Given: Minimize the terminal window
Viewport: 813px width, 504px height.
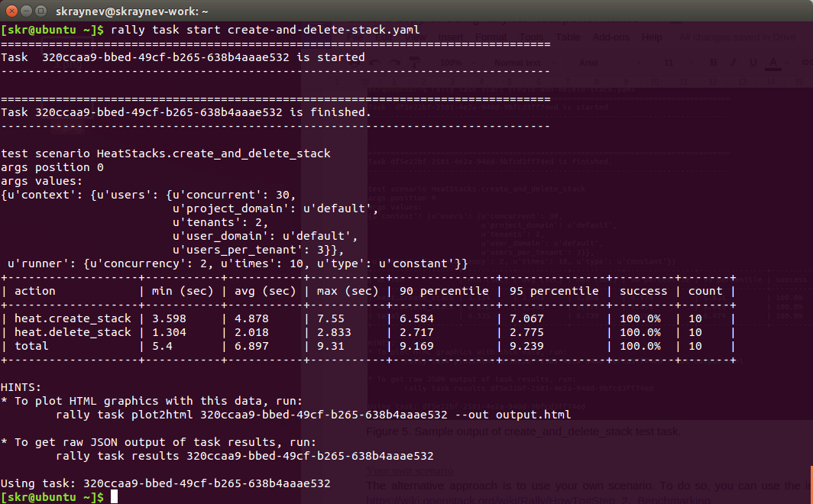Looking at the screenshot, I should coord(26,11).
